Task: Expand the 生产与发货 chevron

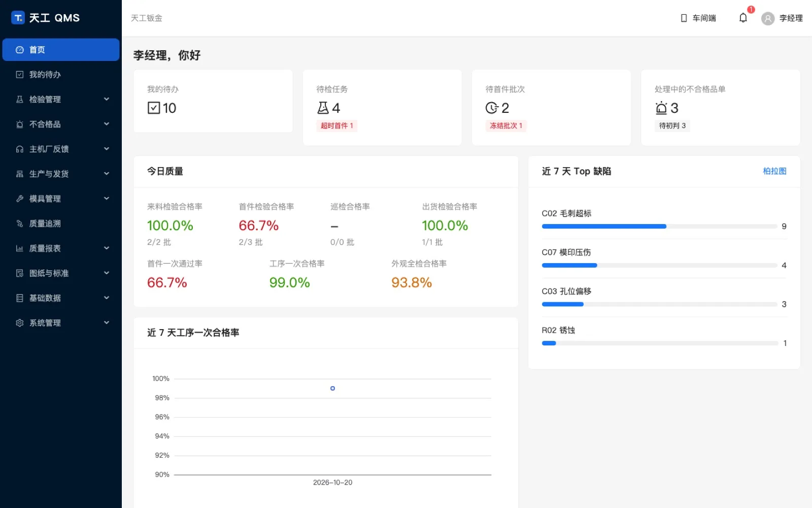Action: pyautogui.click(x=107, y=174)
